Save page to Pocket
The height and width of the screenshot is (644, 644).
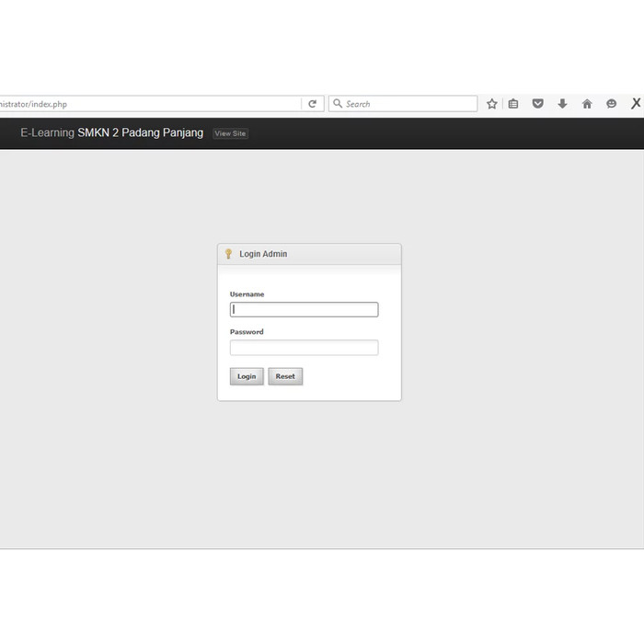(x=538, y=104)
